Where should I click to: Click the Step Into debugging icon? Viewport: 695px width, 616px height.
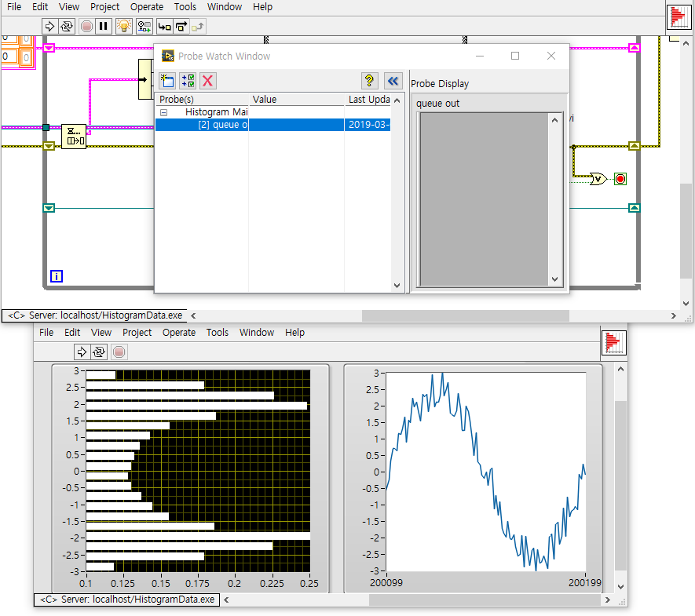click(x=164, y=26)
